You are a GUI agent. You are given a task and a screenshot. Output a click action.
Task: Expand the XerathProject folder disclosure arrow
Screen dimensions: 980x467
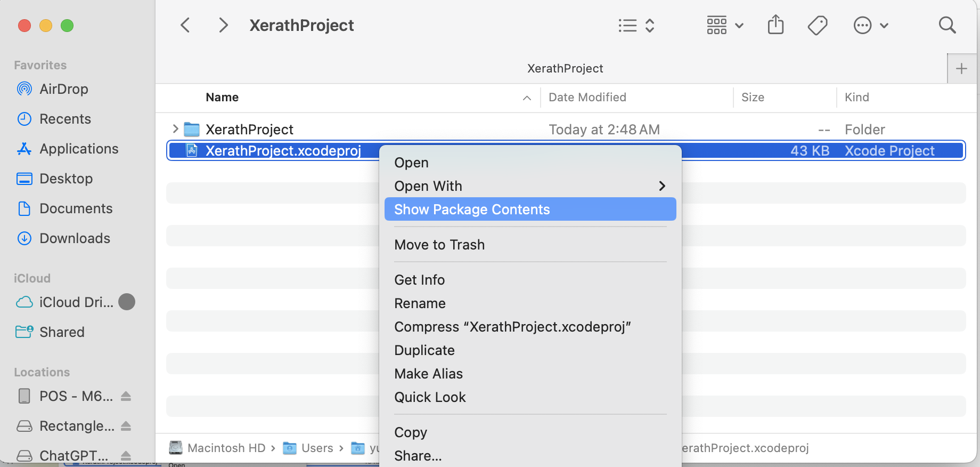(175, 129)
